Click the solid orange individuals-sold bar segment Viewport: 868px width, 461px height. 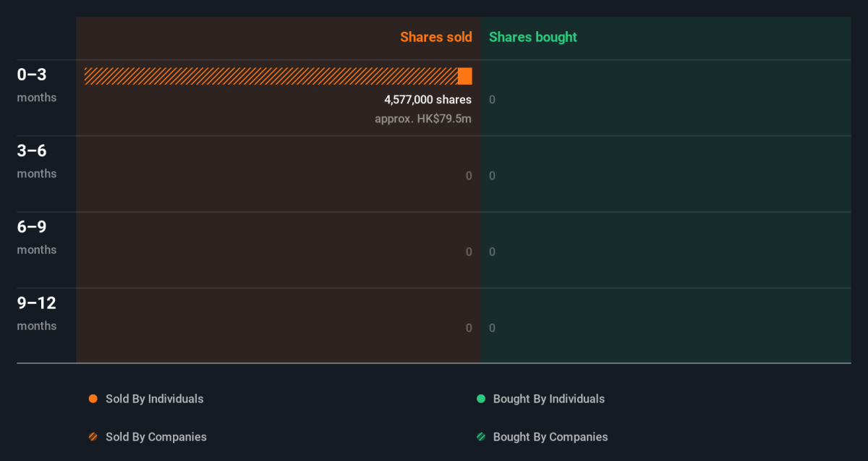click(465, 76)
